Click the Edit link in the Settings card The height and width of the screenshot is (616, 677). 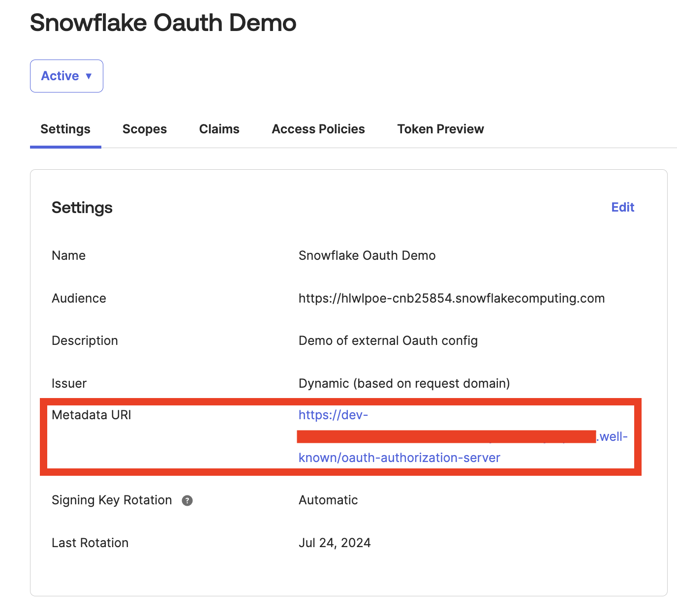click(x=622, y=207)
